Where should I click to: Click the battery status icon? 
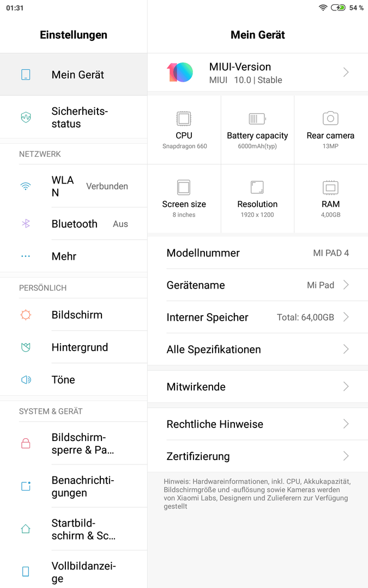338,8
